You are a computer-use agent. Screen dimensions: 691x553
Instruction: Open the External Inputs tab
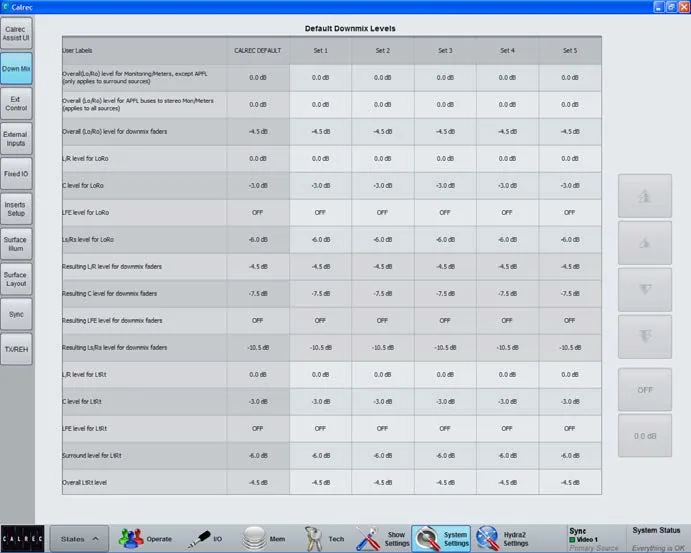pyautogui.click(x=16, y=139)
